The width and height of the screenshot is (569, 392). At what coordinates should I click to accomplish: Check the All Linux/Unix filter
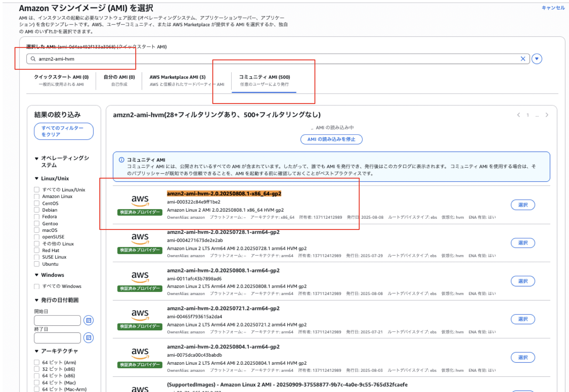37,190
